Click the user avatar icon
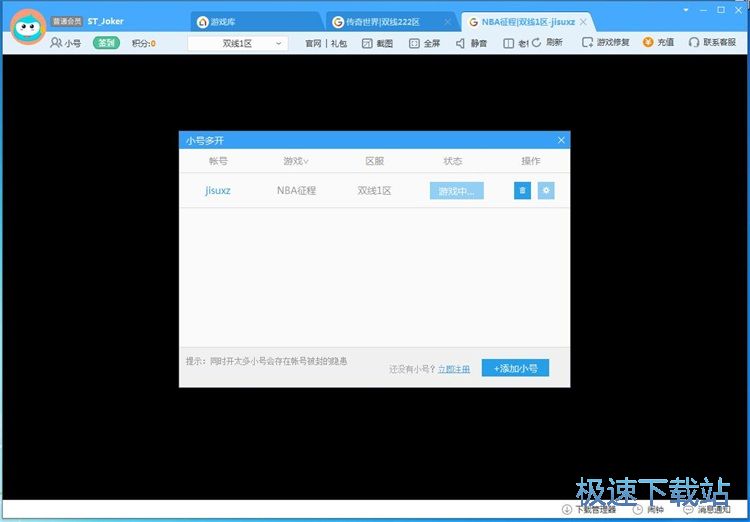 28,27
